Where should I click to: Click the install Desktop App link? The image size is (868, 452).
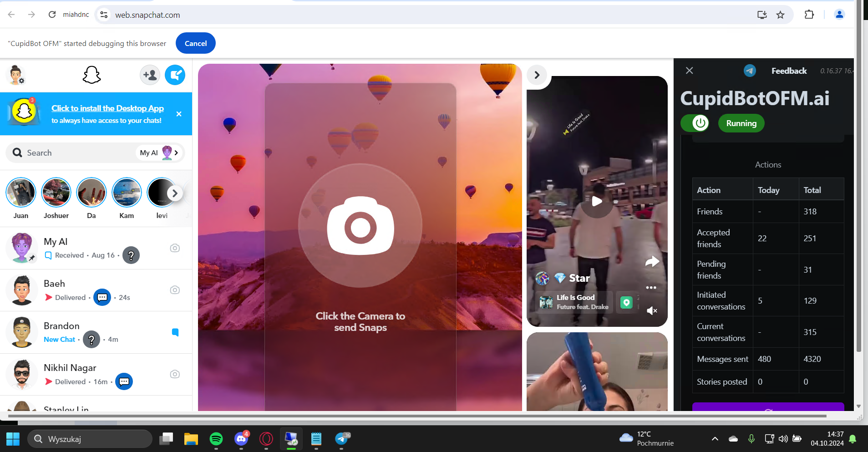click(107, 108)
